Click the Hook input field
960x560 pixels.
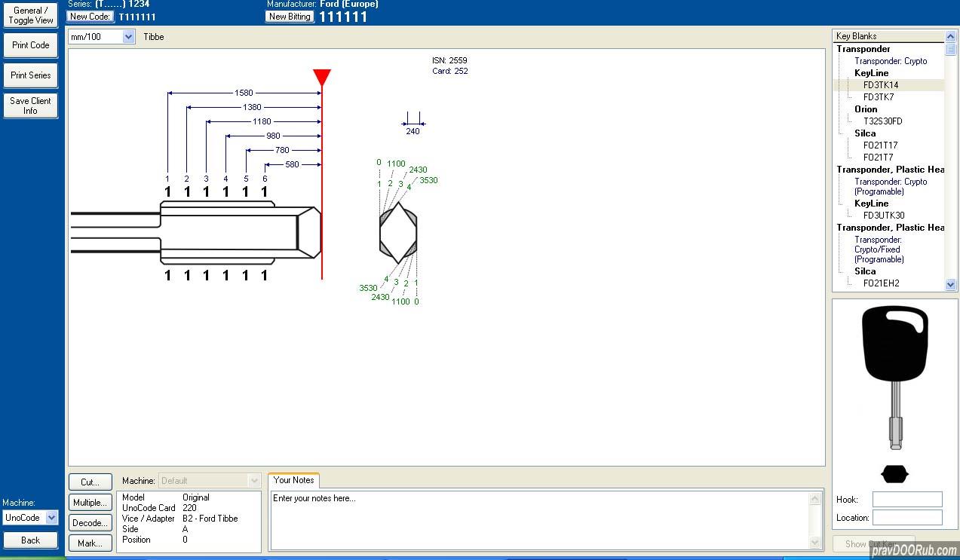[907, 500]
